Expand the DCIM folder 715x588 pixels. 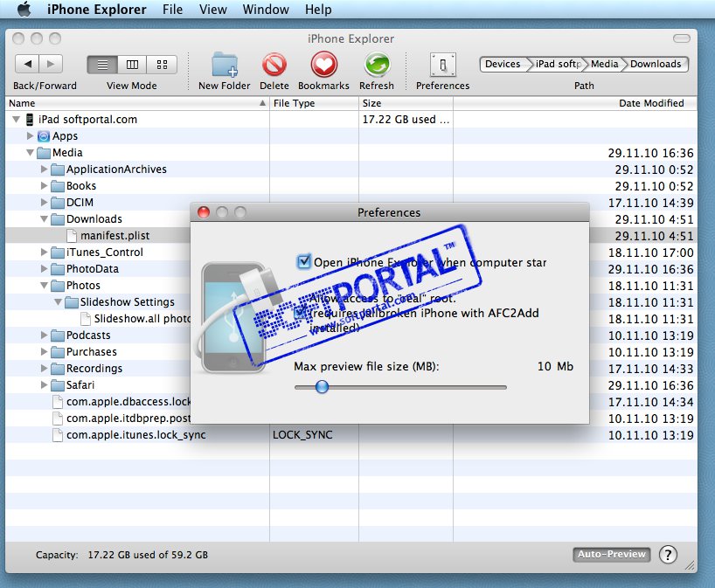point(45,202)
